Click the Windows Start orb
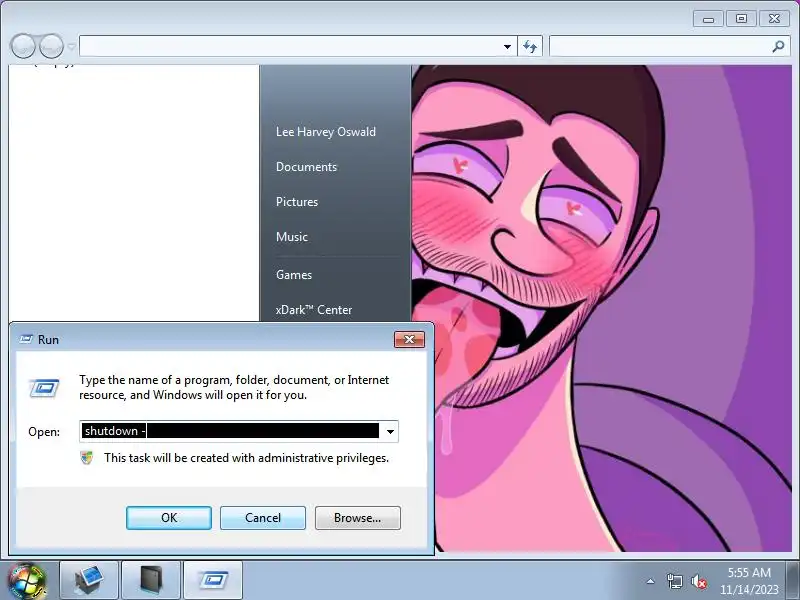The width and height of the screenshot is (800, 600). [27, 581]
